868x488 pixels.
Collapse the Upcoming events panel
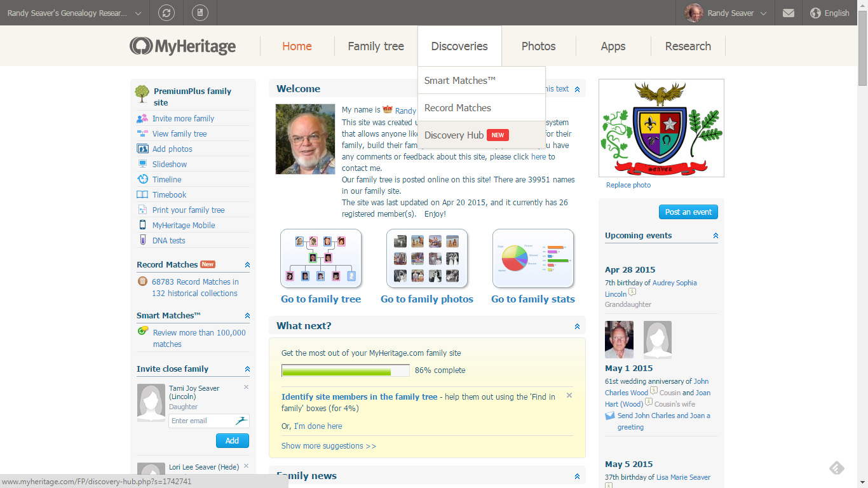[715, 236]
